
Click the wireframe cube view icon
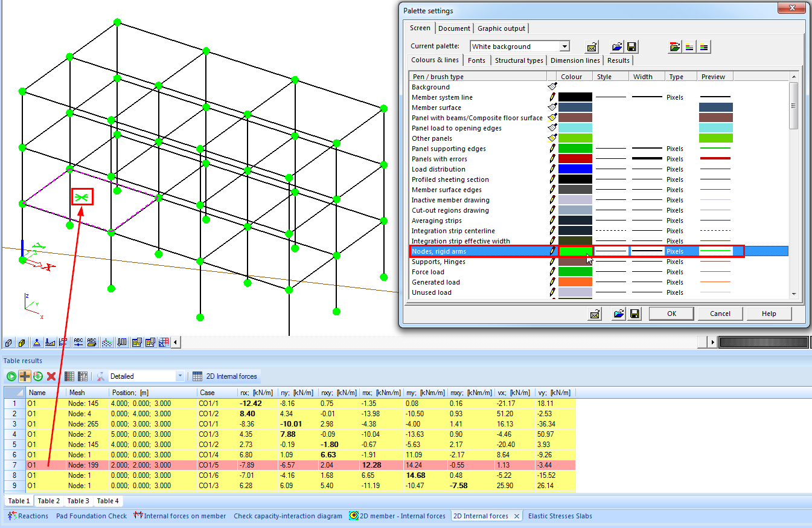click(8, 343)
